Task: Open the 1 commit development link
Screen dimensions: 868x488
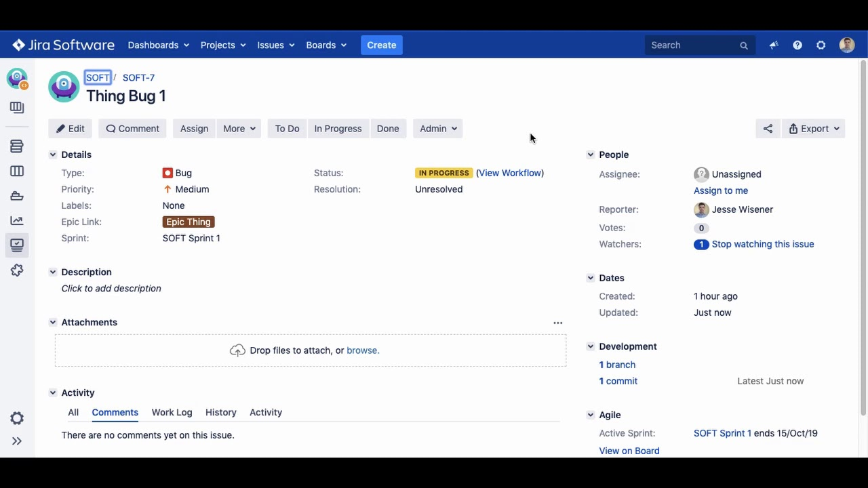Action: click(x=618, y=382)
